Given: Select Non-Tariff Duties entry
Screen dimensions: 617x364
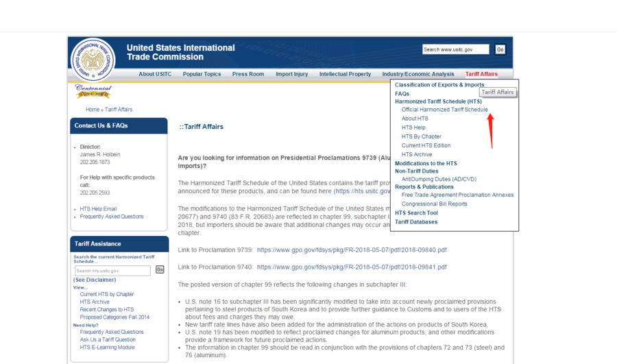Looking at the screenshot, I should click(x=416, y=171).
